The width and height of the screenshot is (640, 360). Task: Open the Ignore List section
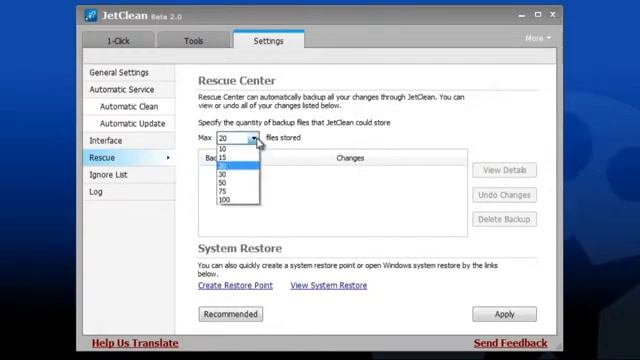pos(129,175)
